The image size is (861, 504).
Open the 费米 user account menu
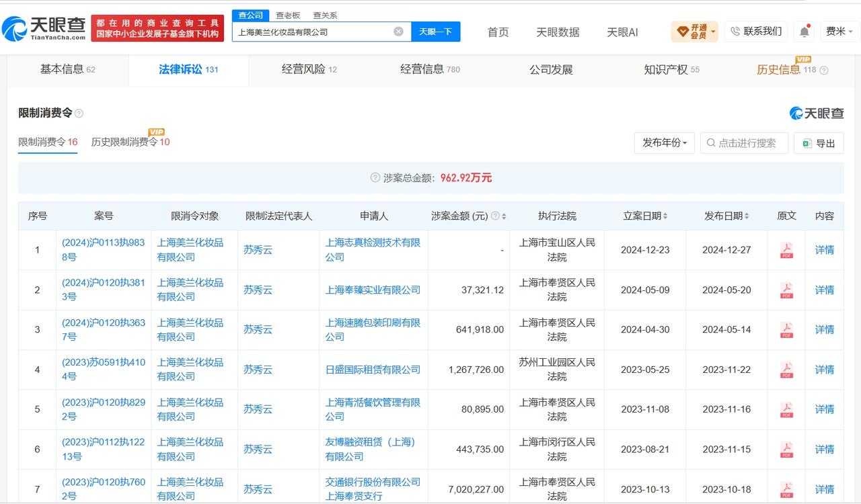839,32
